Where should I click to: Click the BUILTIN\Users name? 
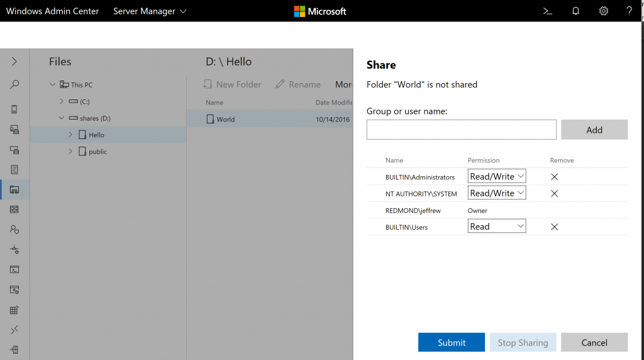[x=406, y=227]
